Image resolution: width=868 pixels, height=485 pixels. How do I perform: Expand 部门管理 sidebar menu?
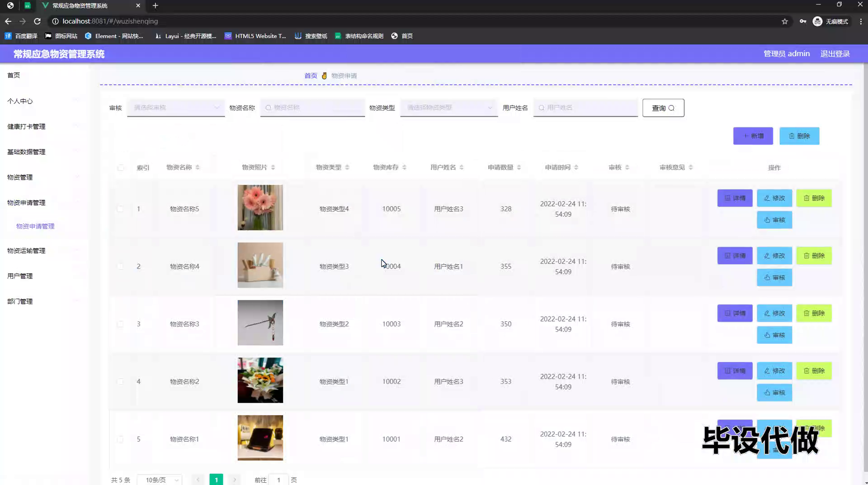(x=44, y=301)
